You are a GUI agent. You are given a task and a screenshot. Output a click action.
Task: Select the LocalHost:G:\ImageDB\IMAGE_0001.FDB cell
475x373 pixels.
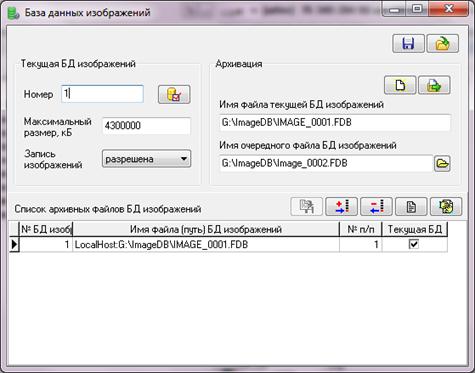point(206,245)
